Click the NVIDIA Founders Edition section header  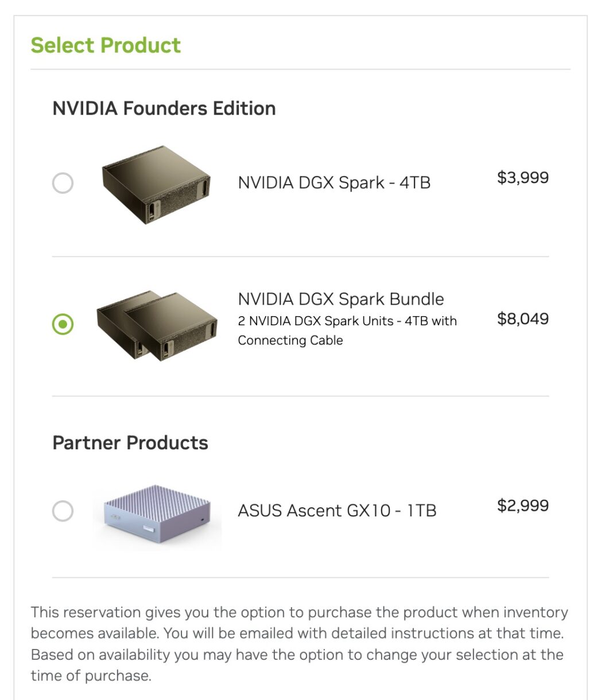(164, 108)
